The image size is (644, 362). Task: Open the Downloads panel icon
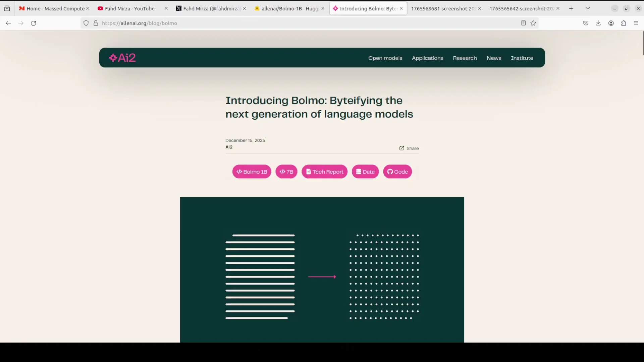point(598,23)
